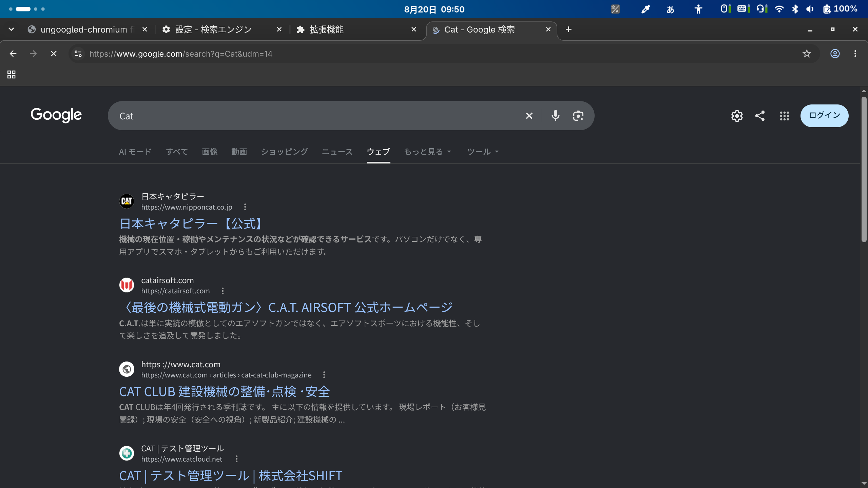868x488 pixels.
Task: Start voice search with microphone icon
Action: coord(555,116)
